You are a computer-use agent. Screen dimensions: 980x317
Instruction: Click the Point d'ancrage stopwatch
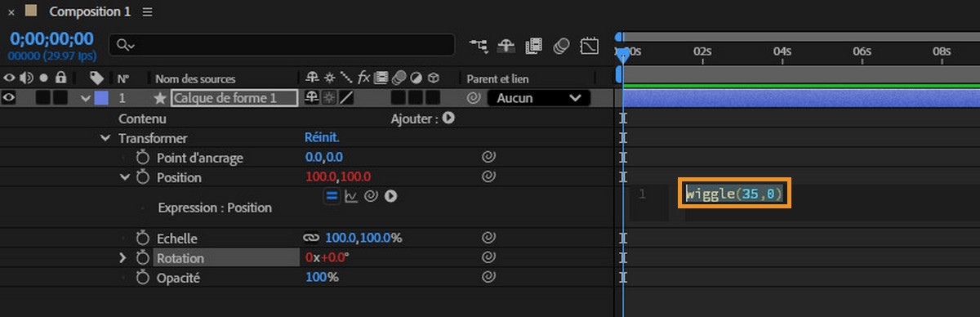point(144,158)
